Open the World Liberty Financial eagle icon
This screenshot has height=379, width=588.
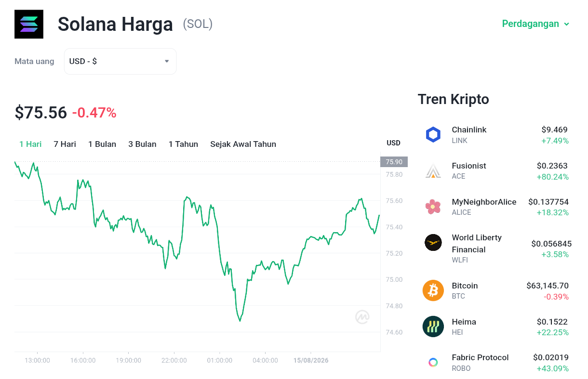(433, 243)
